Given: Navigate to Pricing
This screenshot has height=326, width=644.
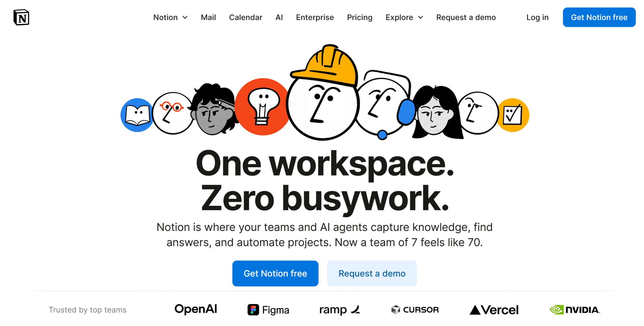Looking at the screenshot, I should pos(359,17).
